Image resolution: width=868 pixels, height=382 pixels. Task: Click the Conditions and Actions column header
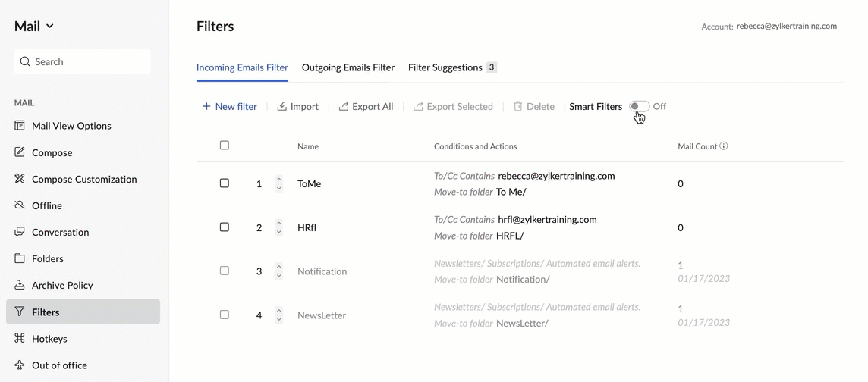(x=476, y=146)
